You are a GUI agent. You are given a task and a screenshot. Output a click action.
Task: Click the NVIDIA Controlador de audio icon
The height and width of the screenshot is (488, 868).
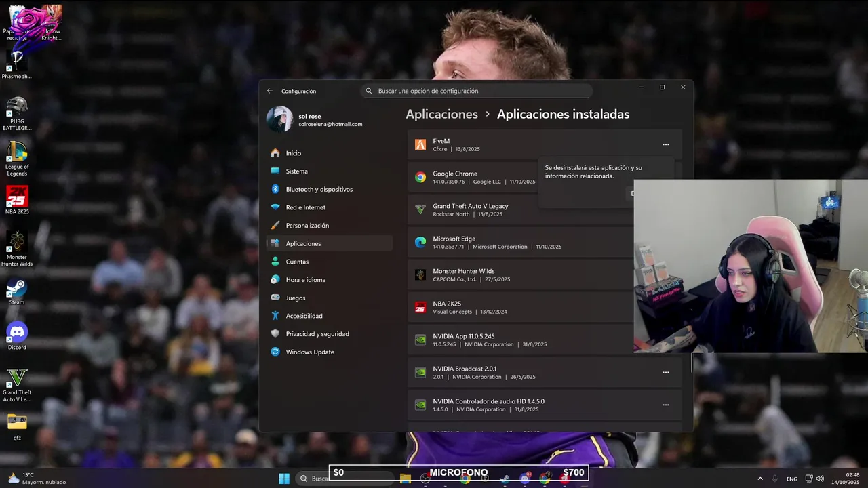pyautogui.click(x=420, y=405)
